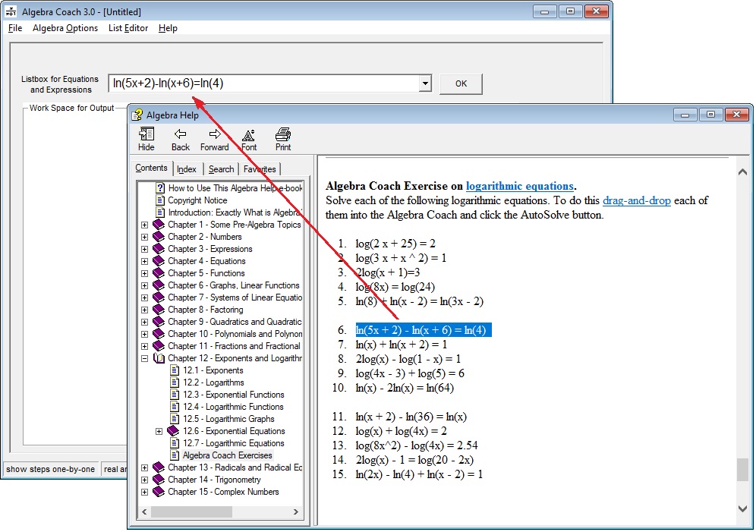Select highlighted exercise ln(5x + 2) - ln(x + 6) = ln(4)
756x532 pixels.
pyautogui.click(x=424, y=330)
